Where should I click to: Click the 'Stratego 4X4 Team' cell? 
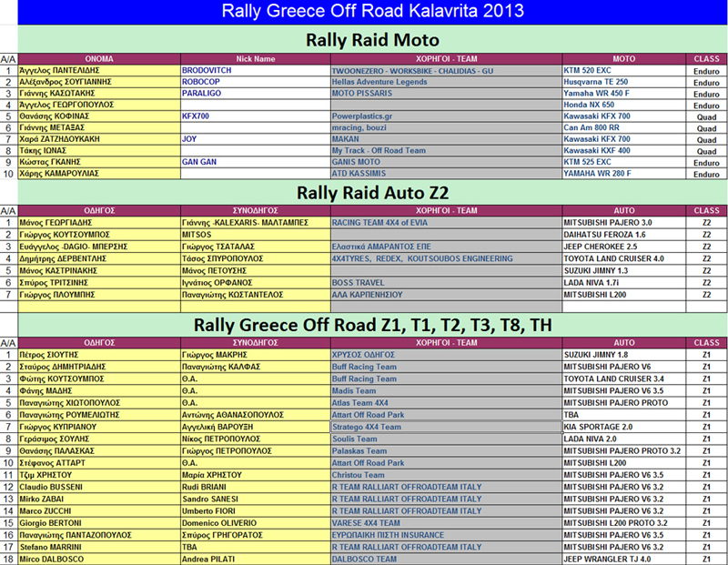tap(446, 427)
